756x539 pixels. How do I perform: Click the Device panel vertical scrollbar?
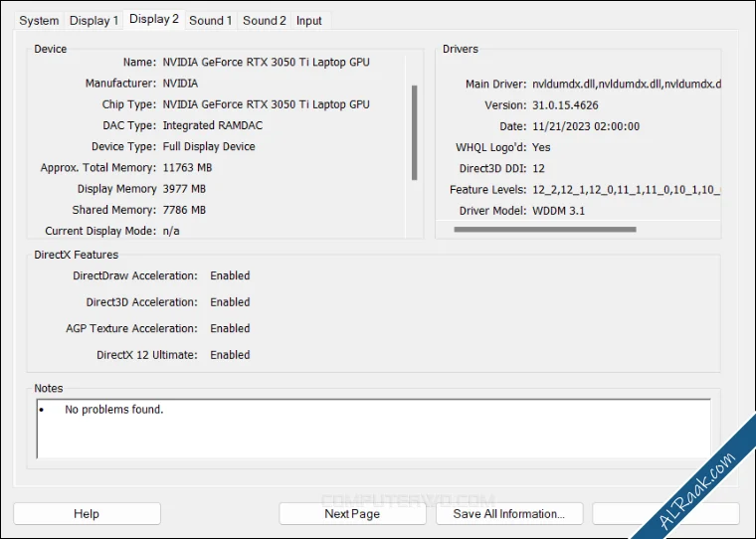(414, 132)
